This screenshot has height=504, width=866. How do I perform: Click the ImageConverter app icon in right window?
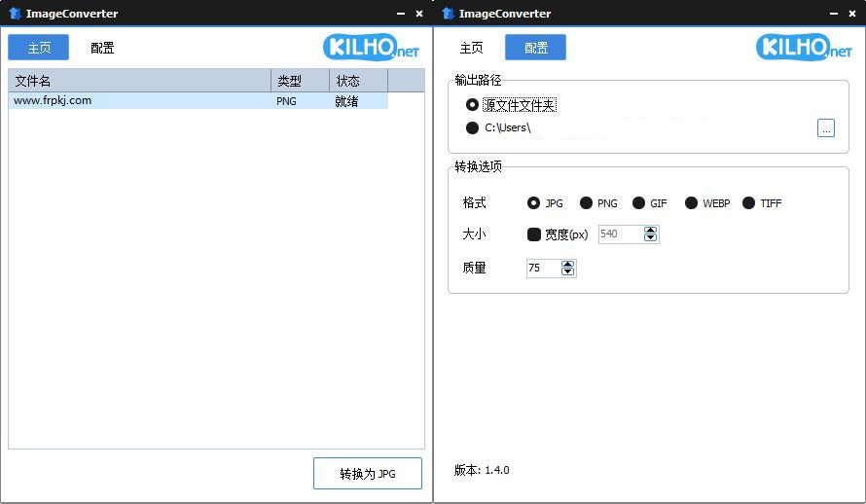pyautogui.click(x=448, y=14)
